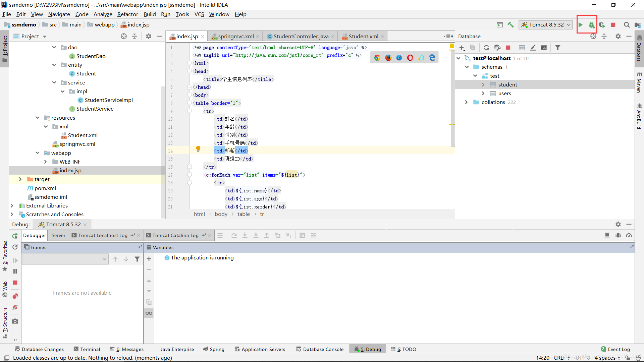Open in Opera browser icon
The width and height of the screenshot is (644, 362).
click(410, 58)
